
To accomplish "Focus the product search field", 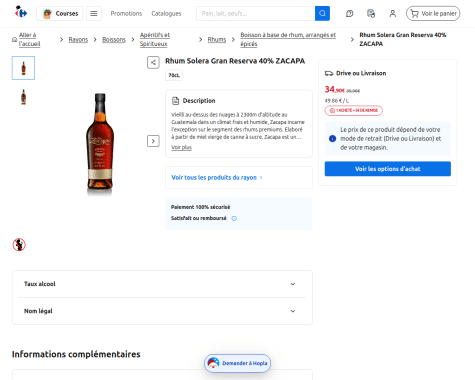I will click(256, 14).
